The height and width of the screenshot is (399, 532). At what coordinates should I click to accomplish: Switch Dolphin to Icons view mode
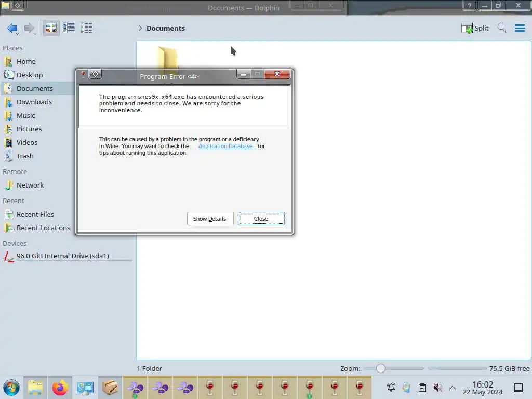(51, 28)
